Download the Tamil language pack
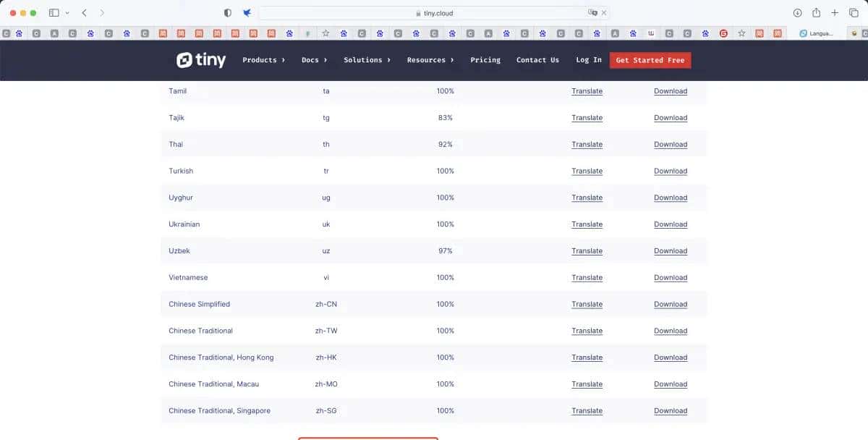Image resolution: width=868 pixels, height=440 pixels. (671, 91)
